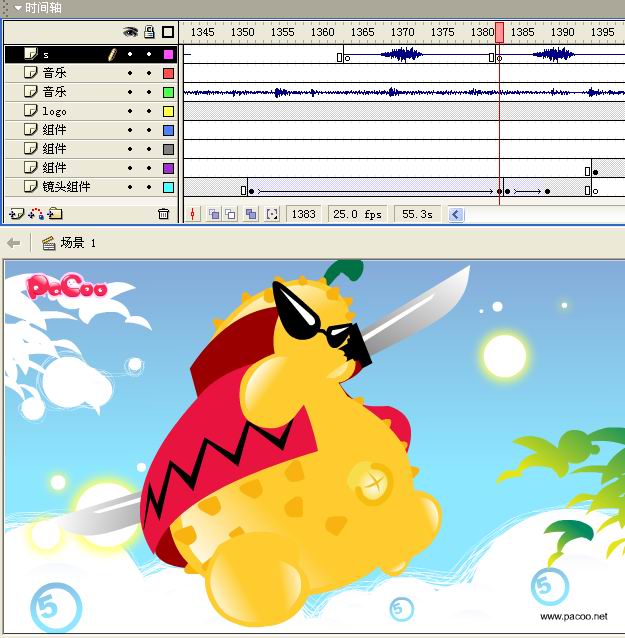This screenshot has width=625, height=638.
Task: Click the blue left scroll arrow of the timeline
Action: [456, 214]
